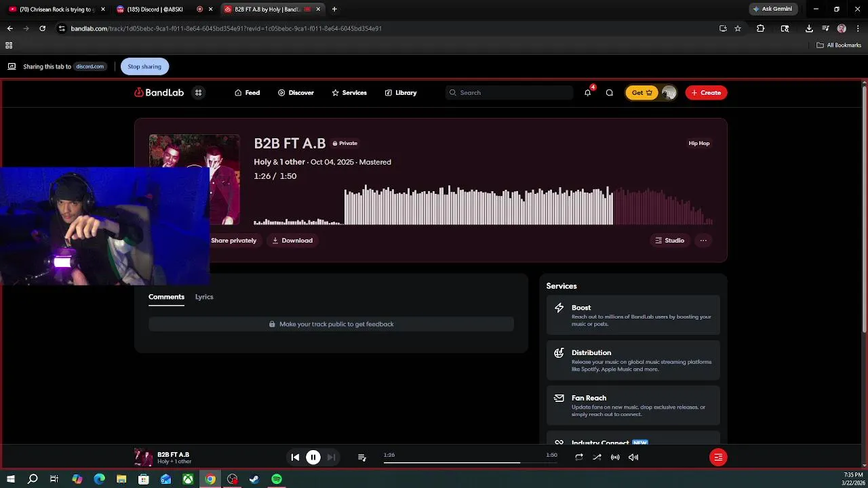The image size is (868, 488).
Task: Click the broadcast live icon in the player
Action: 615,457
